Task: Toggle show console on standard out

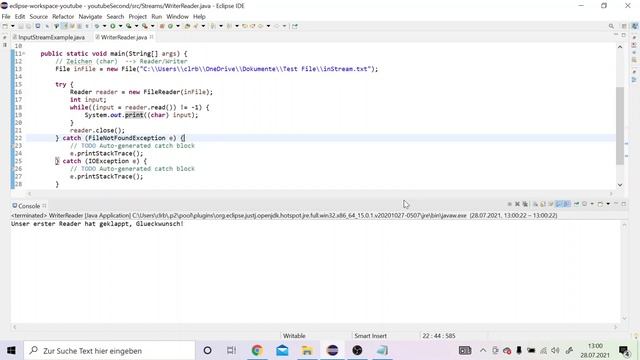Action: pyautogui.click(x=559, y=204)
